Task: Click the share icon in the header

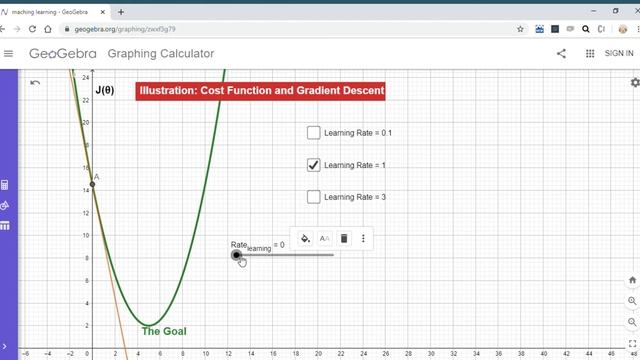Action: click(x=561, y=53)
